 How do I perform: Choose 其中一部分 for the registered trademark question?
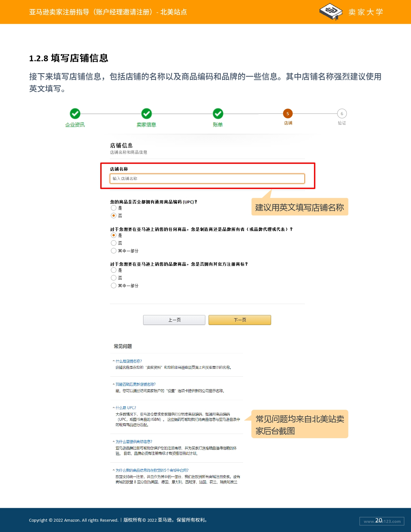tap(113, 285)
